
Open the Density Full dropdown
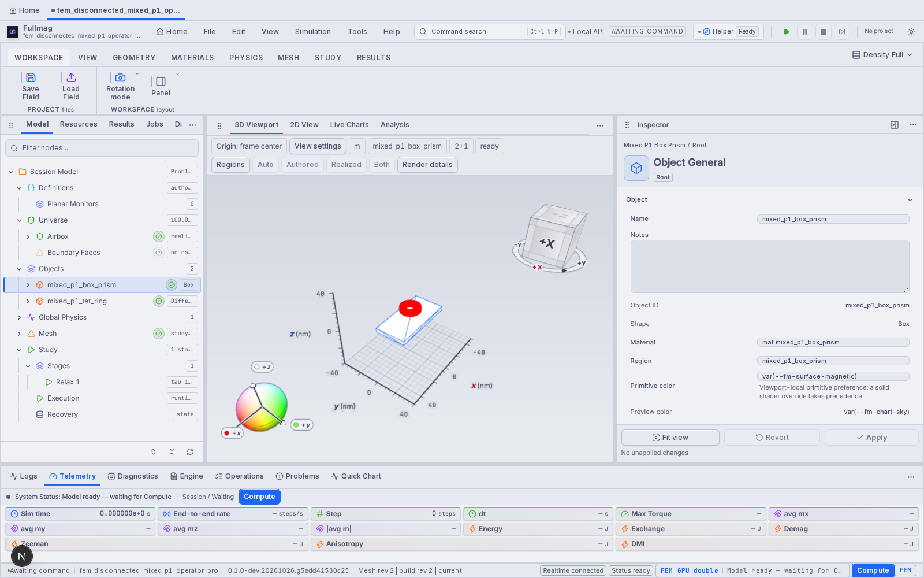(x=882, y=55)
